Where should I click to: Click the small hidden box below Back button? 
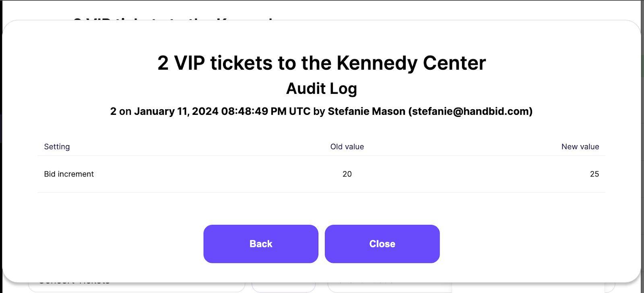[283, 287]
